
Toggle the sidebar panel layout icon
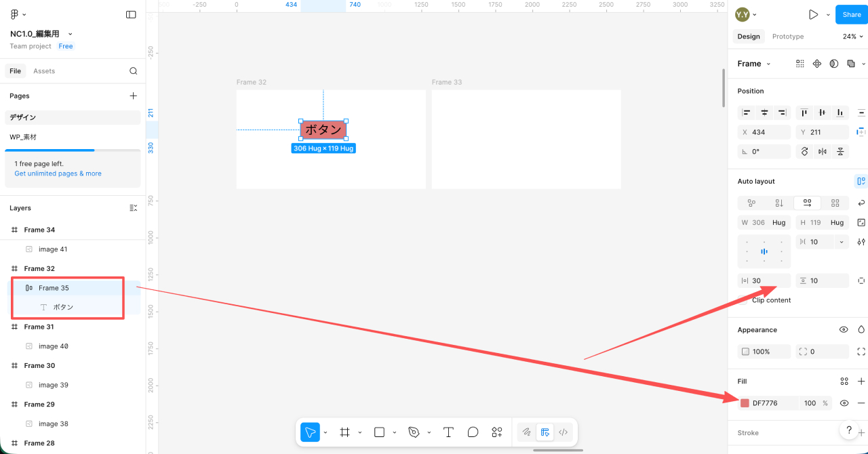coord(131,14)
